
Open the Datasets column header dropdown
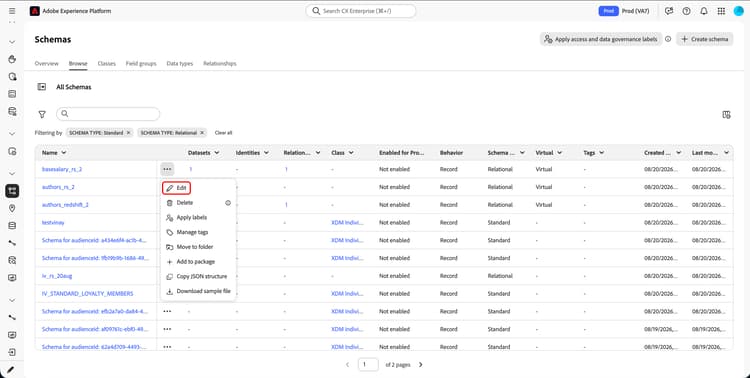(x=217, y=153)
